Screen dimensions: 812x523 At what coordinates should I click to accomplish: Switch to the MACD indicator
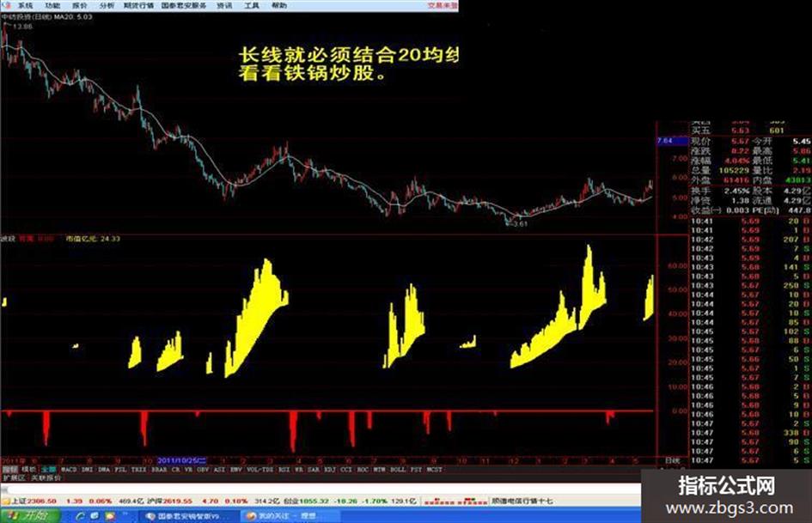pos(69,470)
